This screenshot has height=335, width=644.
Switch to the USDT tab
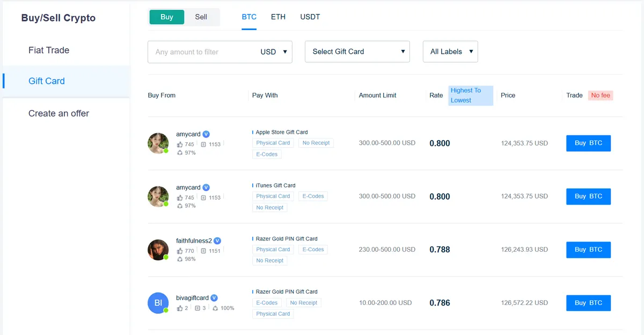[x=310, y=17]
